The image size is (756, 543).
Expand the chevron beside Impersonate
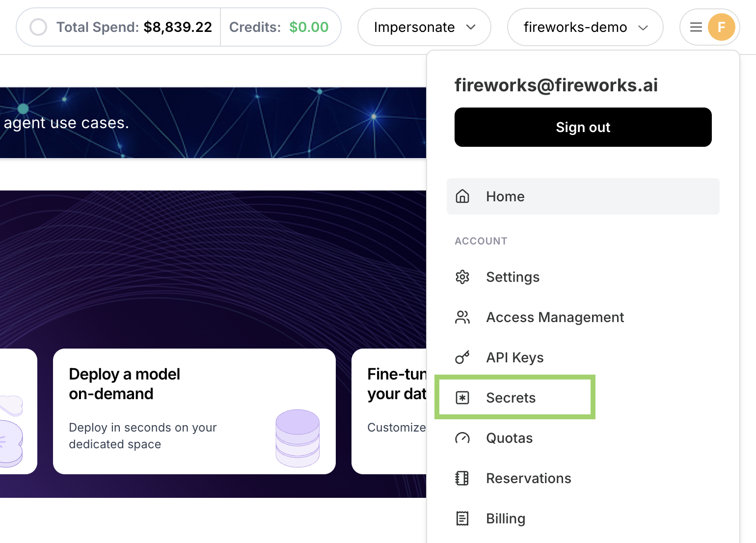(x=471, y=27)
